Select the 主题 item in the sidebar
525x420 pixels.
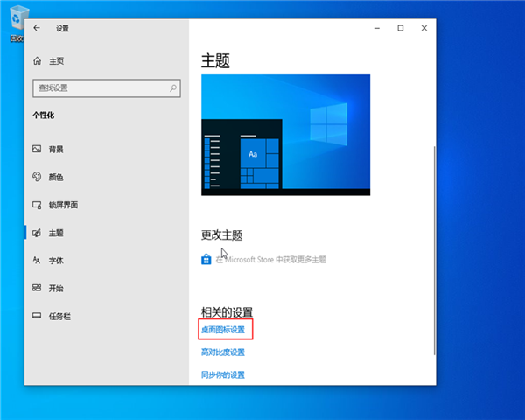pyautogui.click(x=56, y=233)
